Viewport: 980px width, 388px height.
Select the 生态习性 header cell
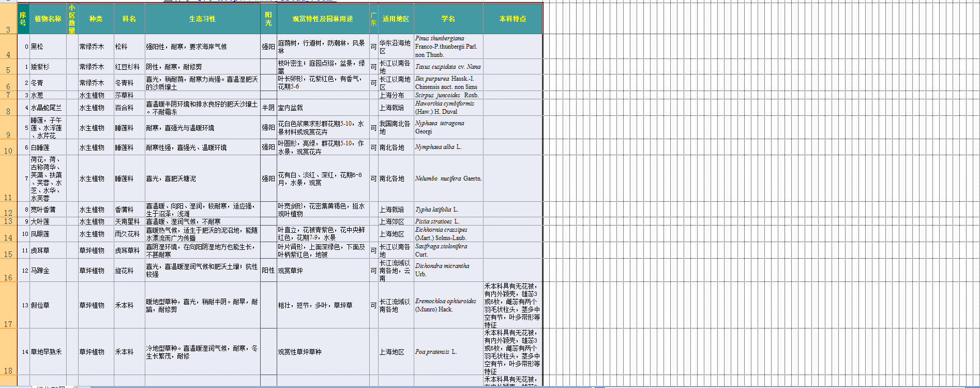click(202, 19)
